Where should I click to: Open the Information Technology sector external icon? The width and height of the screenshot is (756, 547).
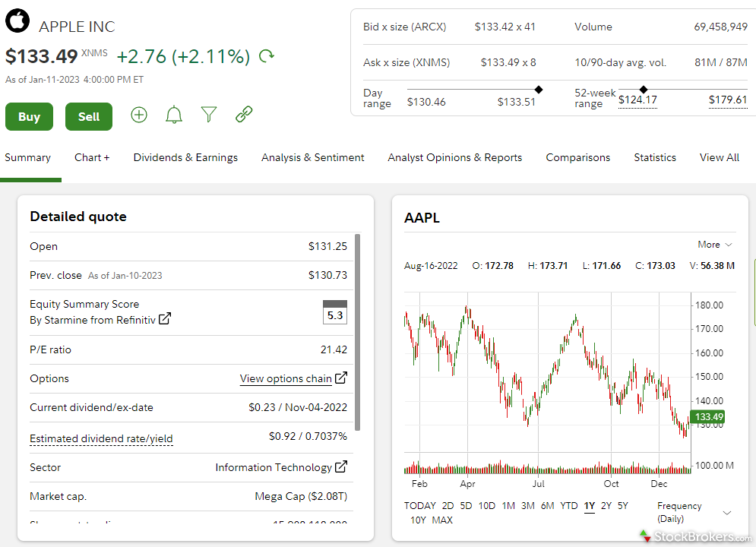[x=341, y=466]
